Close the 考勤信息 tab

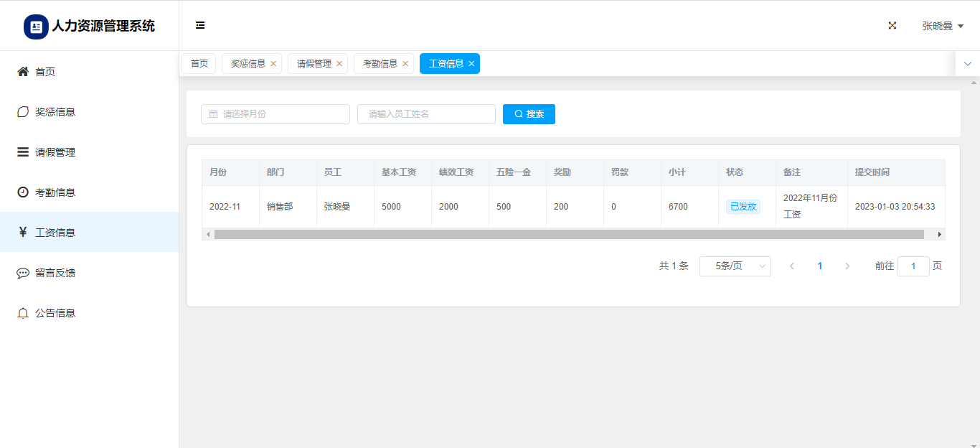[x=405, y=64]
